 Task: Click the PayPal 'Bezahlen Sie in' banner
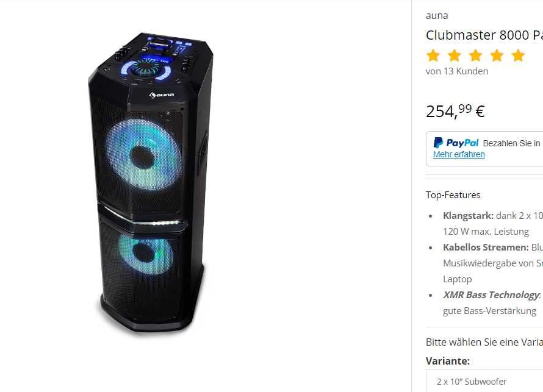484,149
